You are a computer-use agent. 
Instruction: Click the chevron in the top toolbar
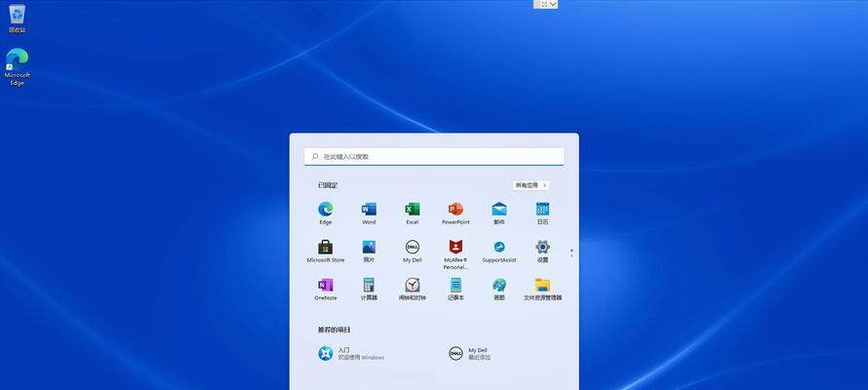tap(553, 4)
